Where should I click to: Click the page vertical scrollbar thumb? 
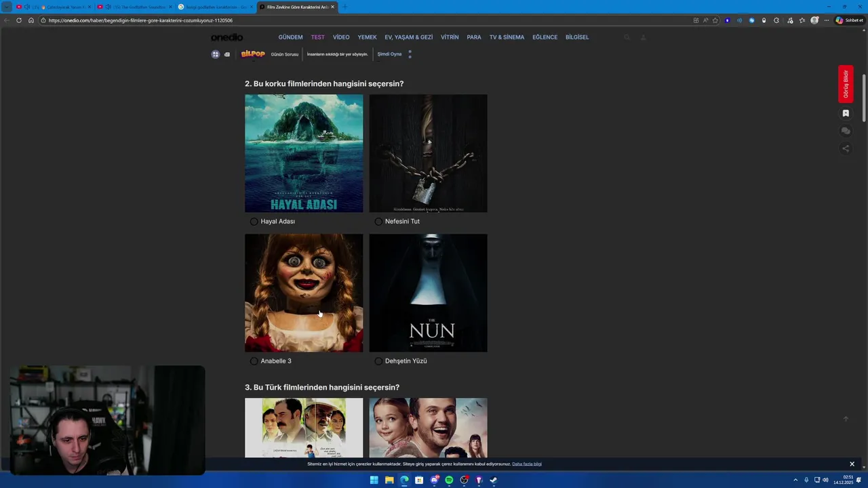coord(865,98)
